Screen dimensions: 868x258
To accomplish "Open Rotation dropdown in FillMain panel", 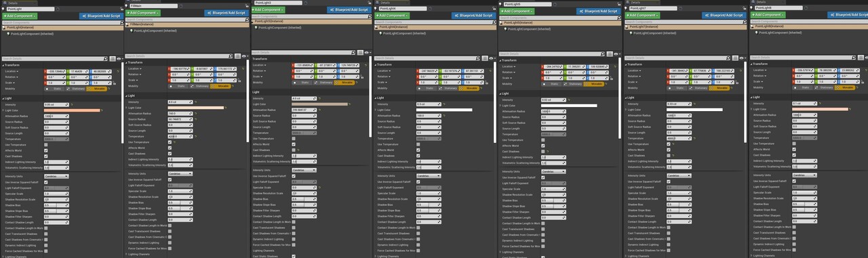I will (x=136, y=74).
